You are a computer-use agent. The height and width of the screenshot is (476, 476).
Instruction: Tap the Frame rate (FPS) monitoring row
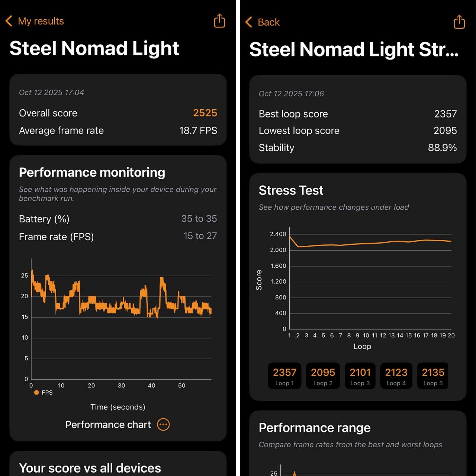pyautogui.click(x=118, y=236)
